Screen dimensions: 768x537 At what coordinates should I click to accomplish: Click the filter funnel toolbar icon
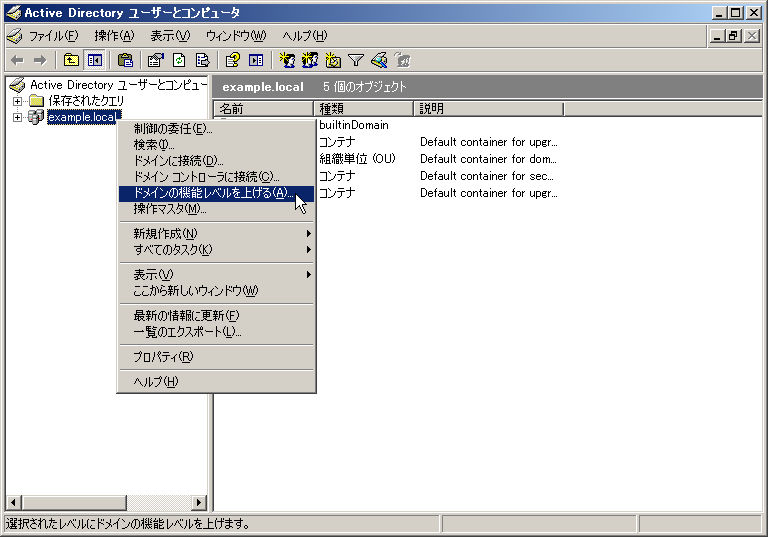[x=356, y=60]
